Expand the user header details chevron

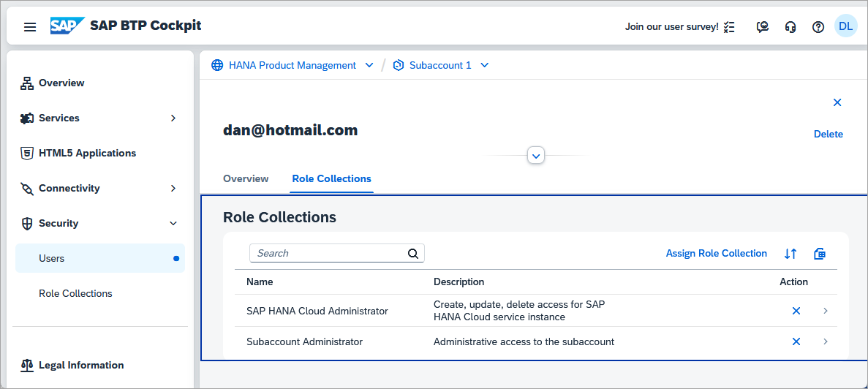tap(536, 156)
